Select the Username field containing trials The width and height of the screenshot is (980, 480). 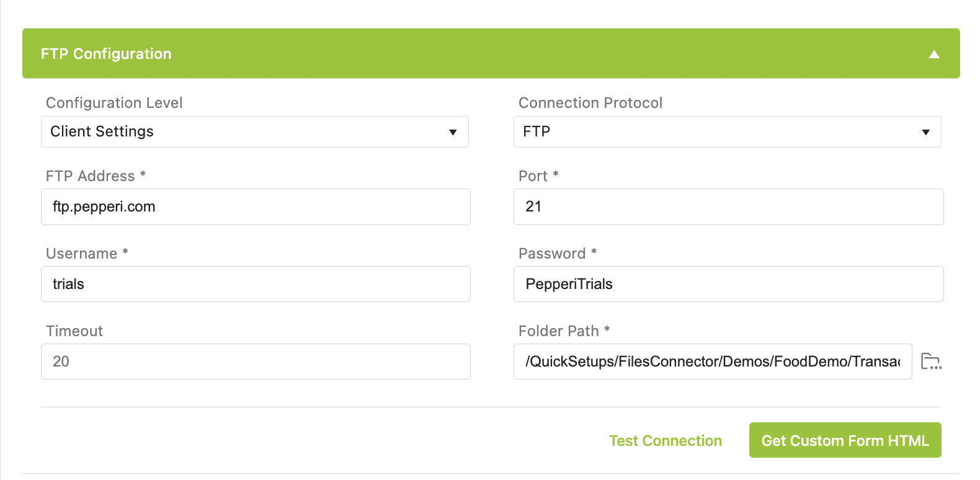[x=256, y=284]
